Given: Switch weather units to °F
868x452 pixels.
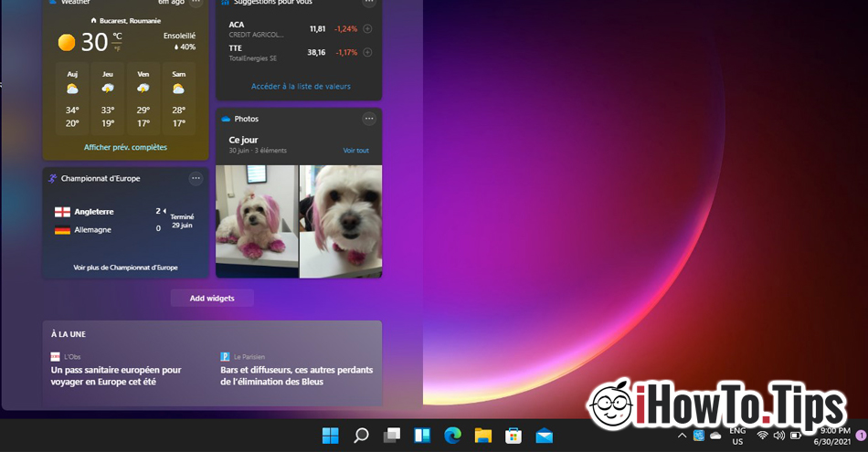Looking at the screenshot, I should (x=117, y=49).
